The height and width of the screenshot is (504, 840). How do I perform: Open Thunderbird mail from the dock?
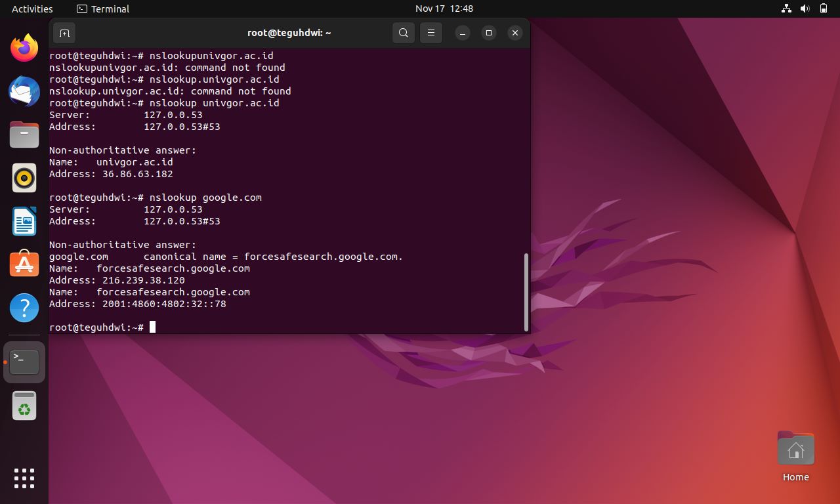click(x=24, y=91)
